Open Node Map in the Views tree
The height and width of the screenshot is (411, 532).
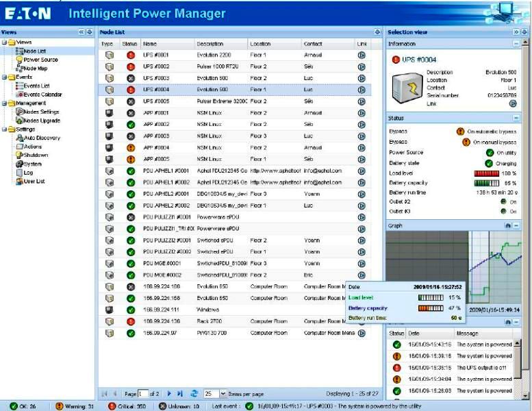pos(35,68)
